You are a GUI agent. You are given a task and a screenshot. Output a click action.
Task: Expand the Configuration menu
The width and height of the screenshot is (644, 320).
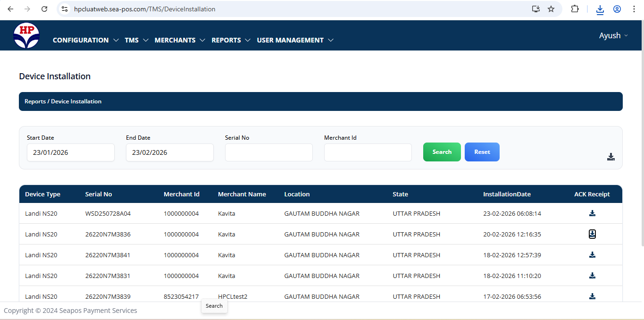click(x=85, y=40)
